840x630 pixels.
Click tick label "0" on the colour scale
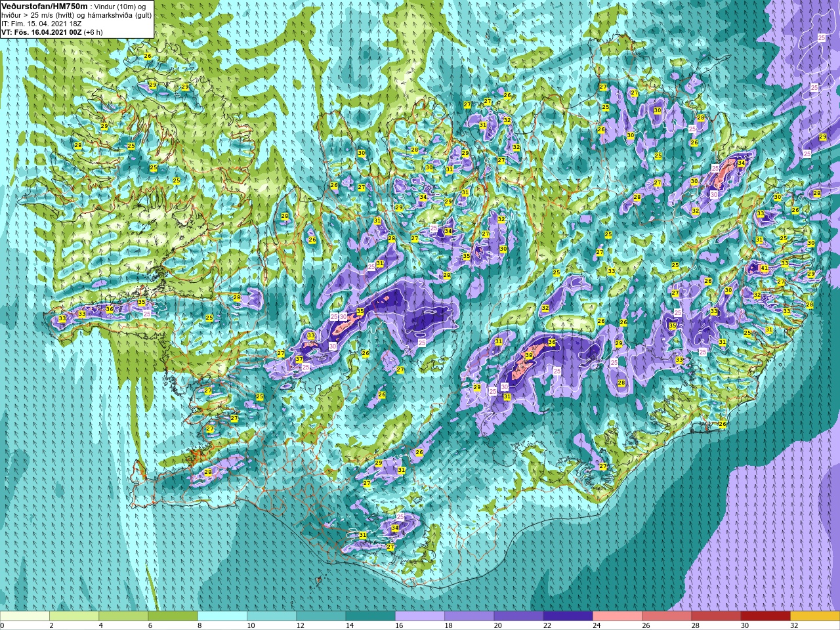tap(2, 625)
